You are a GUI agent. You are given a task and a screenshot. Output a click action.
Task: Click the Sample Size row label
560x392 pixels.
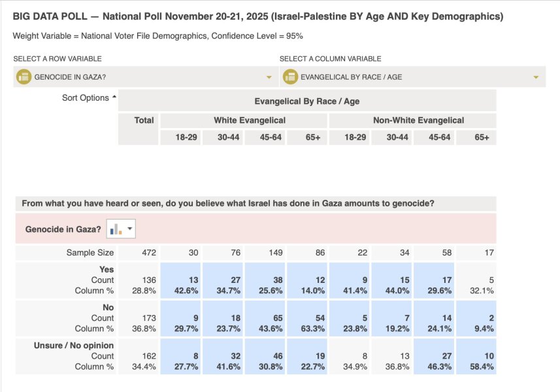tap(90, 252)
